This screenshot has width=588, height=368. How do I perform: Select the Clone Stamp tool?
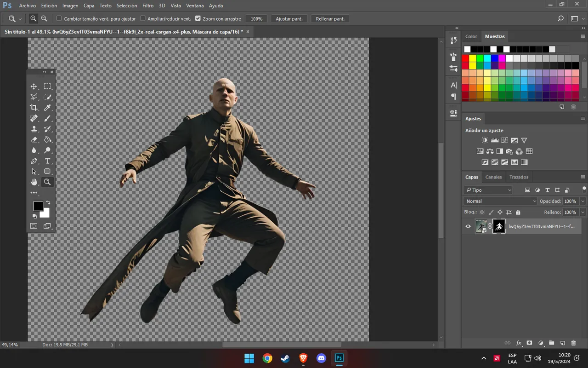(34, 129)
